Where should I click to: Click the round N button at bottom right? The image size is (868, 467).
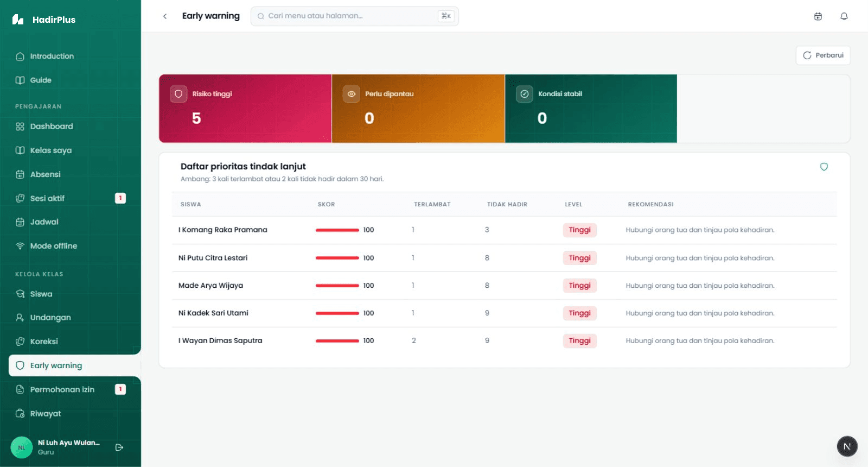click(847, 446)
